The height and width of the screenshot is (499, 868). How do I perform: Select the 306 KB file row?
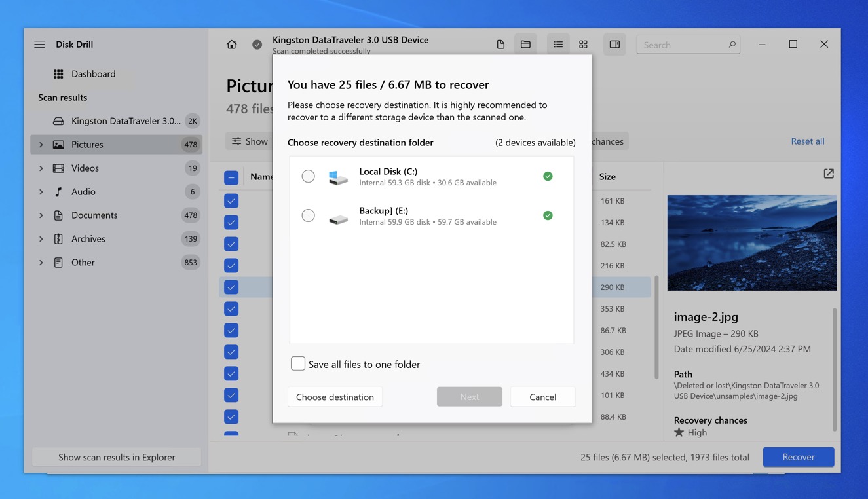tap(436, 352)
